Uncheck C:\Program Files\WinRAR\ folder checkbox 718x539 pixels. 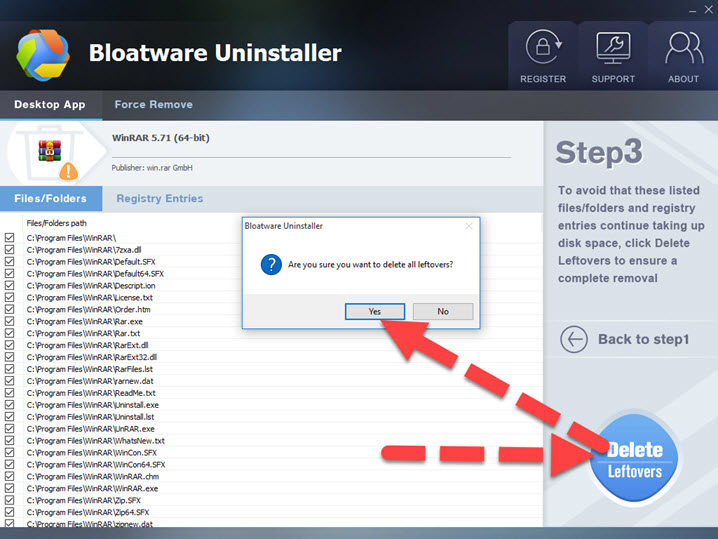tap(9, 238)
